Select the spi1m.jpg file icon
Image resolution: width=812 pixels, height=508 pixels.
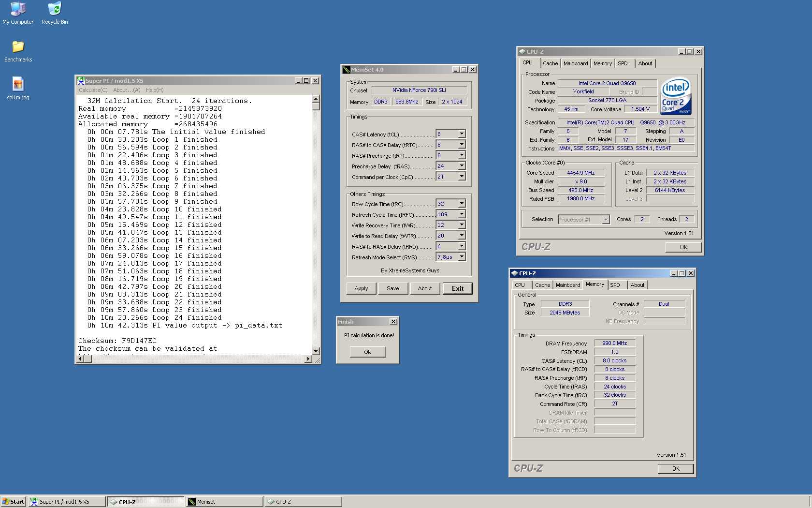click(18, 89)
